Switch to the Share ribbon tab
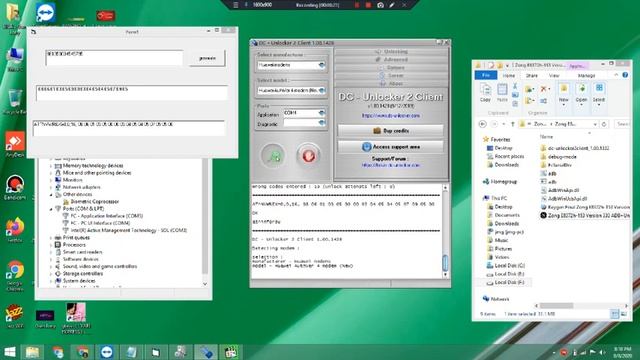640x360 pixels. [531, 76]
